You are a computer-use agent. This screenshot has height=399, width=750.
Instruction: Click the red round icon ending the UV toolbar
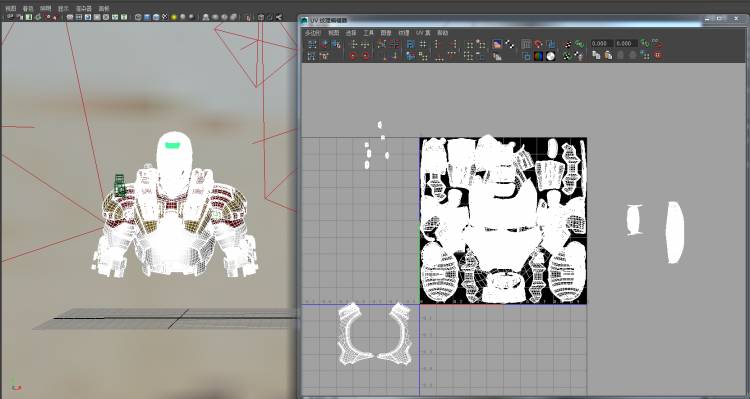tap(658, 55)
